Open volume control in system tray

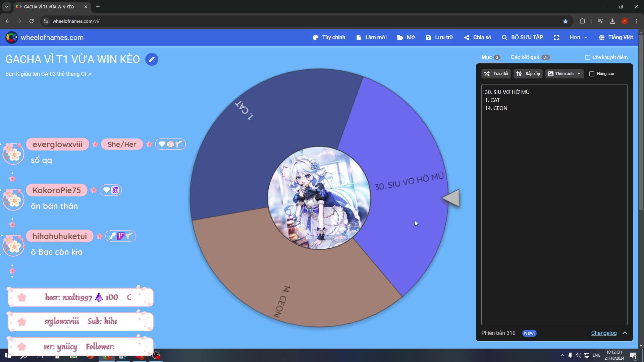(579, 355)
